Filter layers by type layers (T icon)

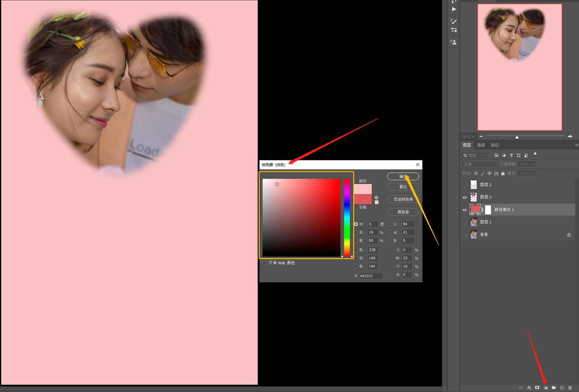click(x=511, y=155)
